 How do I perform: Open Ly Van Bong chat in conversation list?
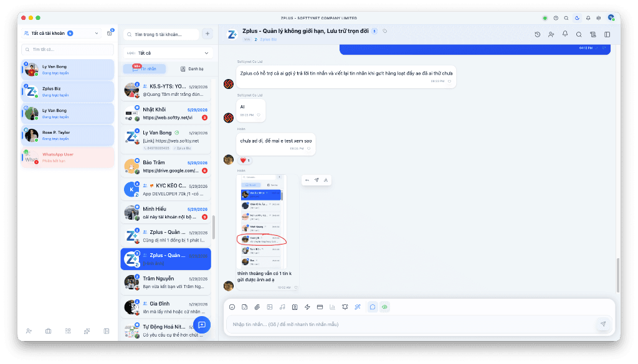166,140
